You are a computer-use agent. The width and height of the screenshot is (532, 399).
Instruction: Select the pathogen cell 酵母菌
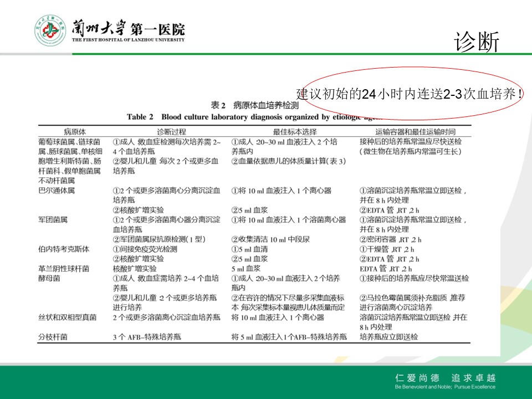click(49, 278)
